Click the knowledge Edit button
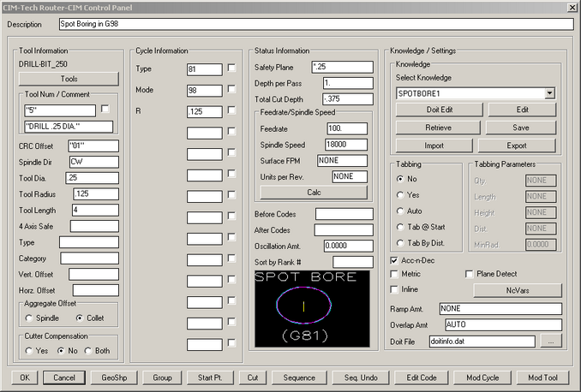This screenshot has height=392, width=581. 522,110
